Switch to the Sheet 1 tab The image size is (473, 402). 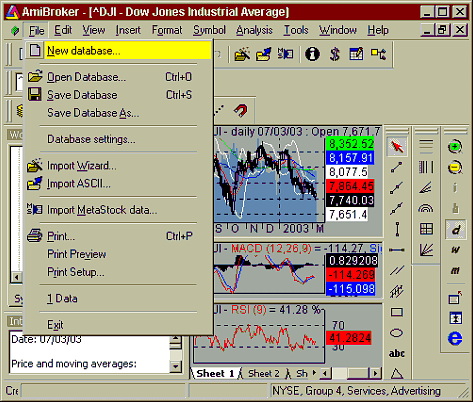[x=215, y=374]
